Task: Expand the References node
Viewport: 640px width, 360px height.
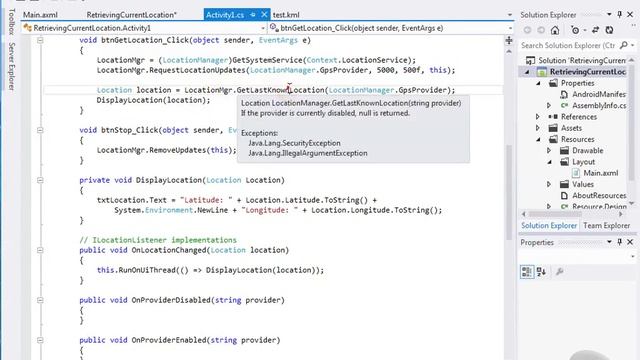Action: pyautogui.click(x=538, y=117)
